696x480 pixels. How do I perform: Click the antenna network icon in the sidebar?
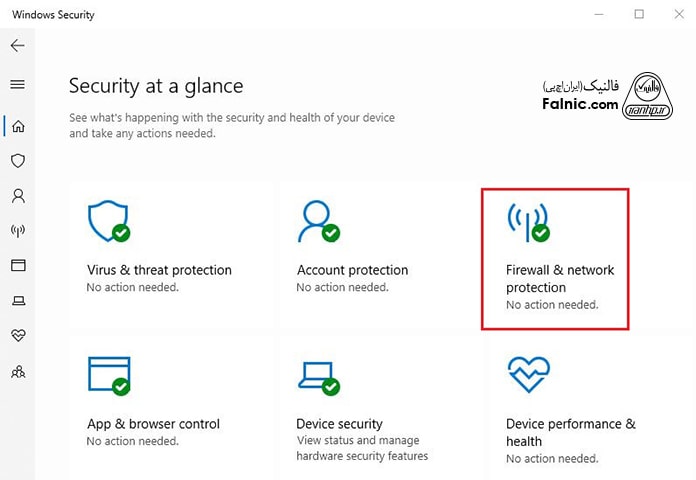coord(17,230)
